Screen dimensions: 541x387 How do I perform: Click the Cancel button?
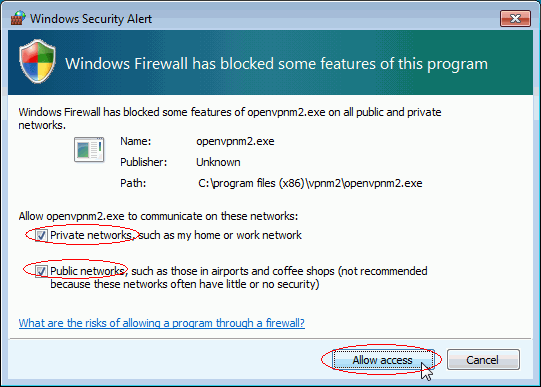483,360
